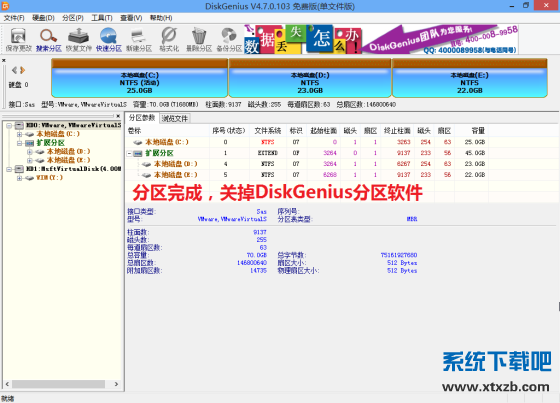Viewport: 560px width, 403px height.
Task: Click the tree panel horizontal scrollbar thumb
Action: pos(59,384)
